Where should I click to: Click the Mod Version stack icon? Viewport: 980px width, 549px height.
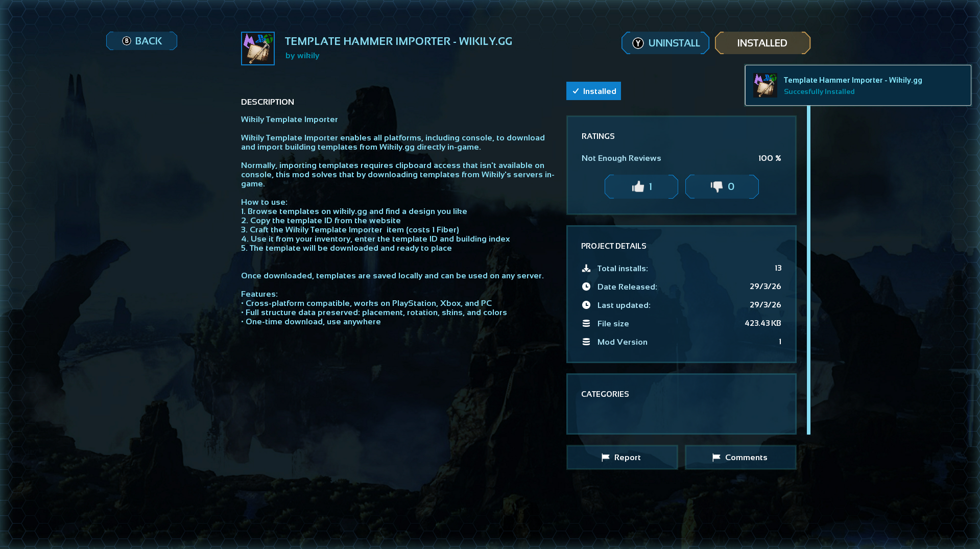coord(586,342)
